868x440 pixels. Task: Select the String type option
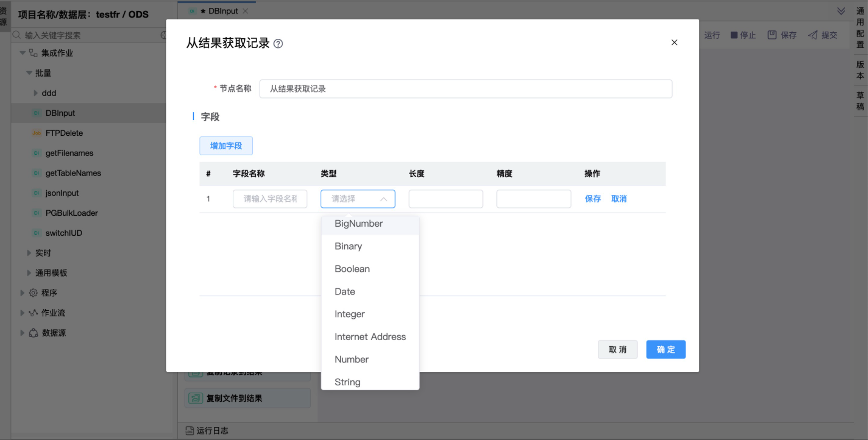[x=347, y=382]
